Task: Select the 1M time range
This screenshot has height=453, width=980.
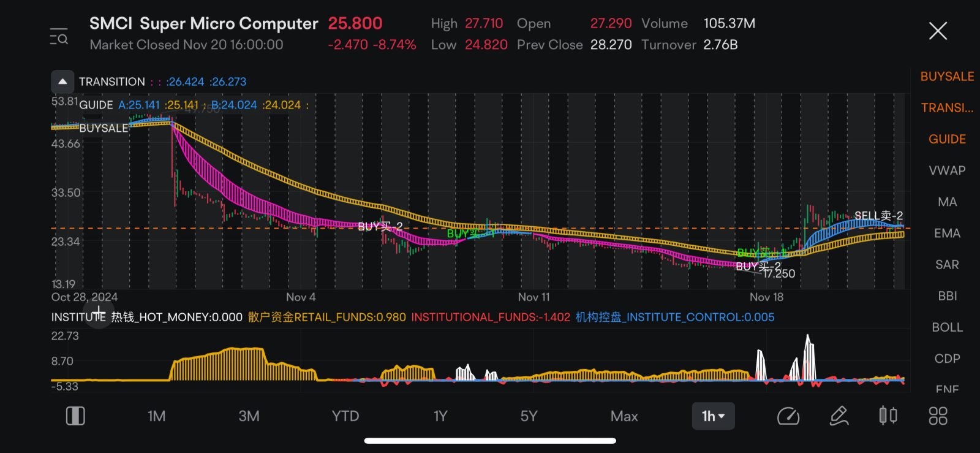Action: (x=156, y=416)
